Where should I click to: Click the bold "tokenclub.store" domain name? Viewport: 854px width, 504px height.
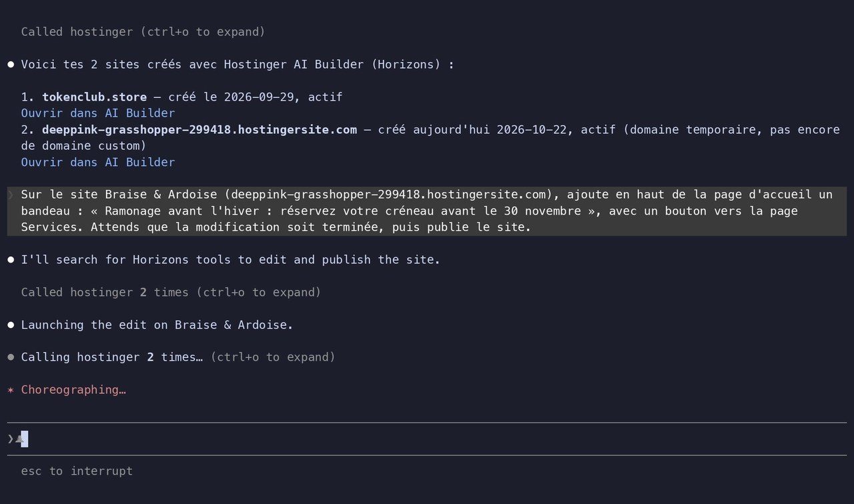(x=95, y=97)
